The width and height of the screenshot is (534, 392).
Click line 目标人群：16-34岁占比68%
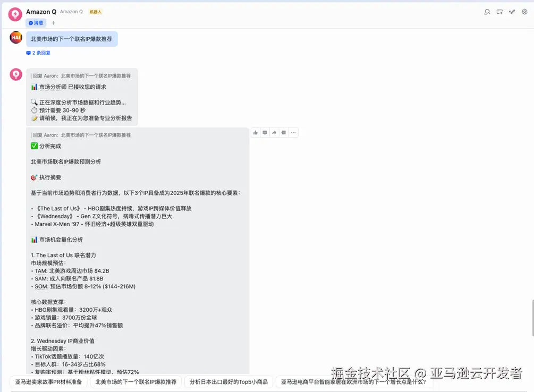pyautogui.click(x=68, y=364)
